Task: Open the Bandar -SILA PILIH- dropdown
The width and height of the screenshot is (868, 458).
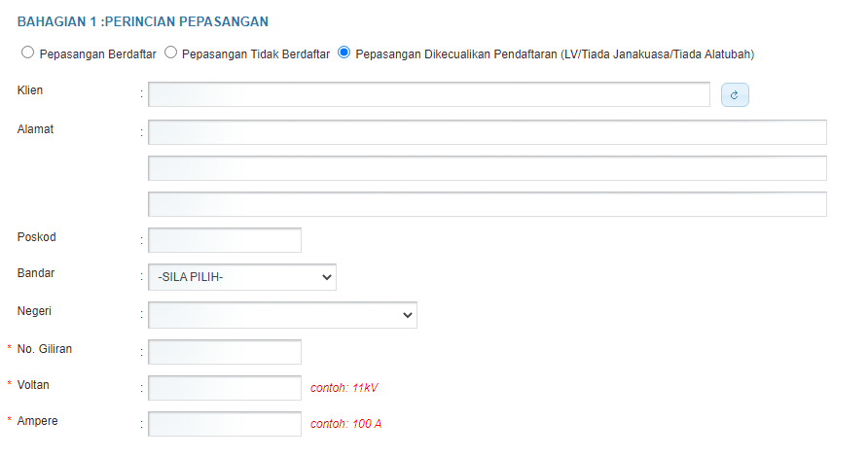Action: [242, 277]
